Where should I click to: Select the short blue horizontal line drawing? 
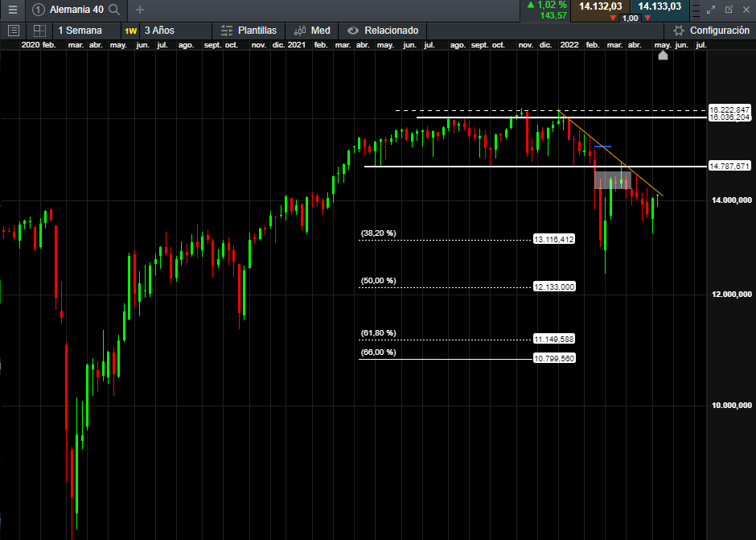coord(602,146)
